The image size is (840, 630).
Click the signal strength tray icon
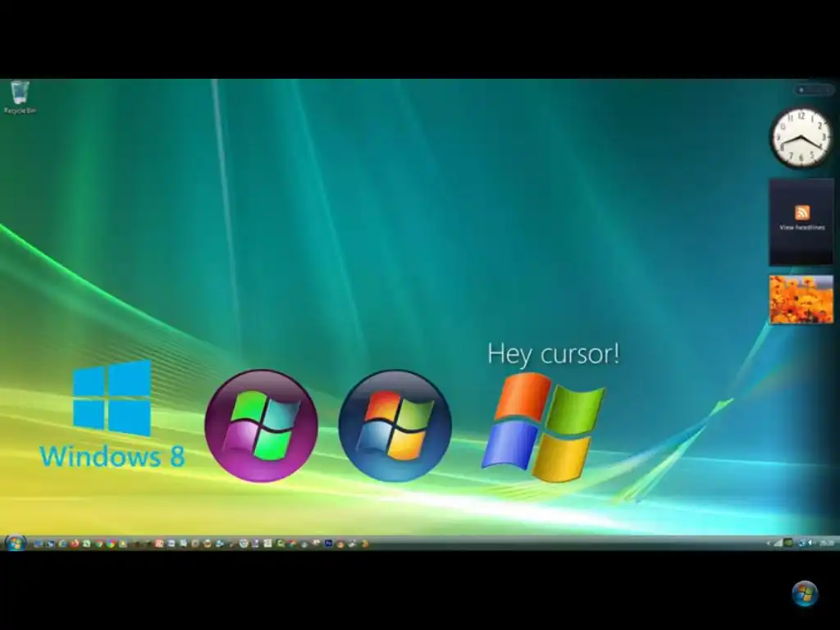click(x=778, y=543)
